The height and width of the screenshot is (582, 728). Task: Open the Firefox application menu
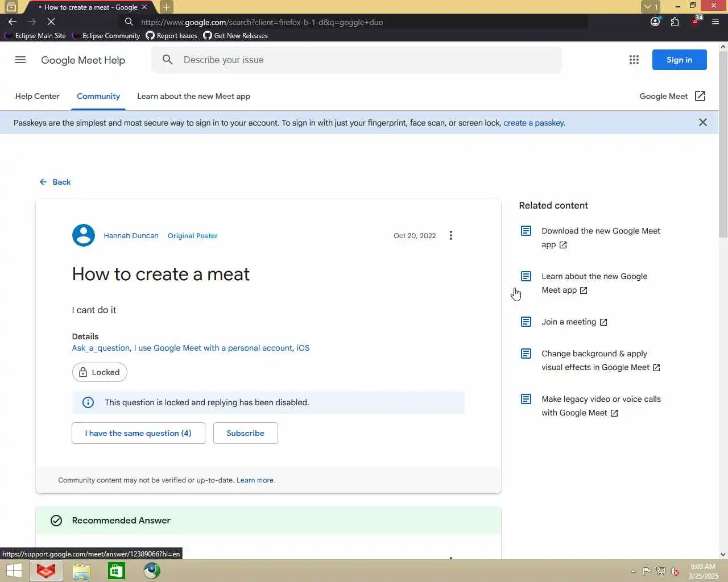(x=715, y=22)
